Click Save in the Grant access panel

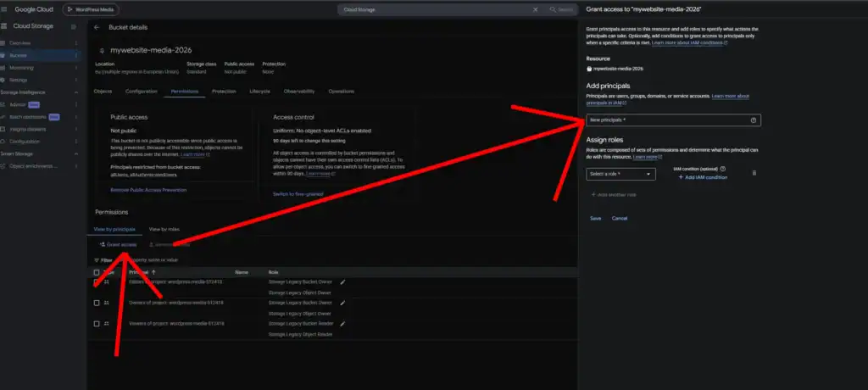point(596,218)
